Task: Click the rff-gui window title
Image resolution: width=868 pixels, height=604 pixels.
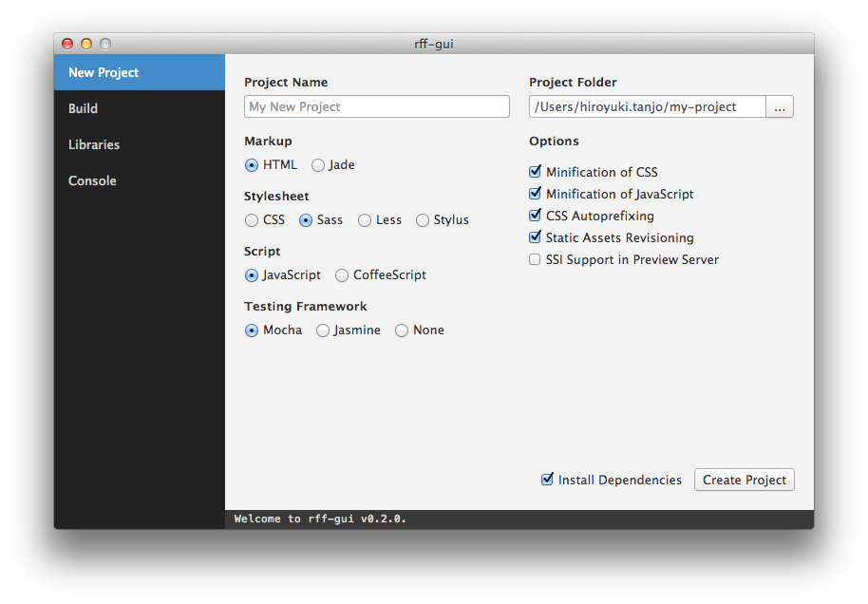Action: pyautogui.click(x=433, y=44)
